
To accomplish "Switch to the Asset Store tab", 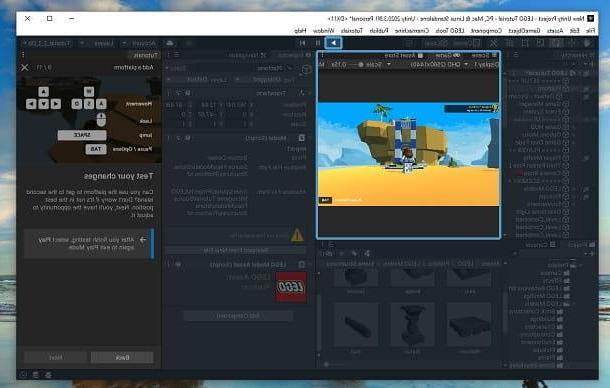I will [x=403, y=55].
